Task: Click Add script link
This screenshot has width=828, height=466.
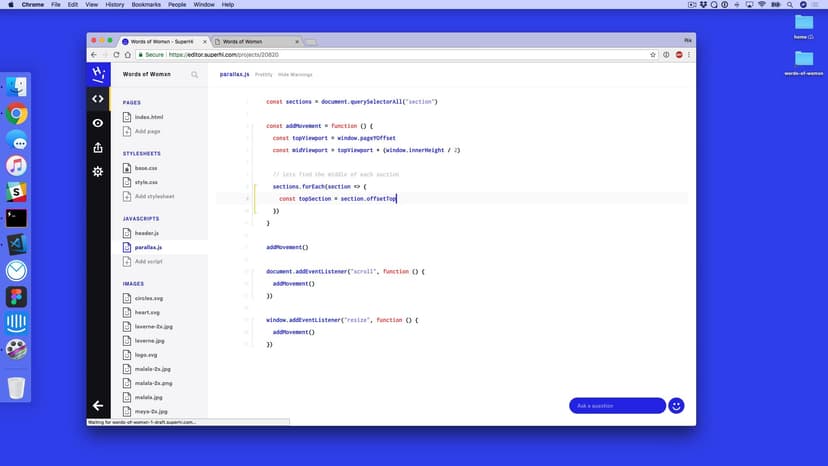Action: point(148,261)
